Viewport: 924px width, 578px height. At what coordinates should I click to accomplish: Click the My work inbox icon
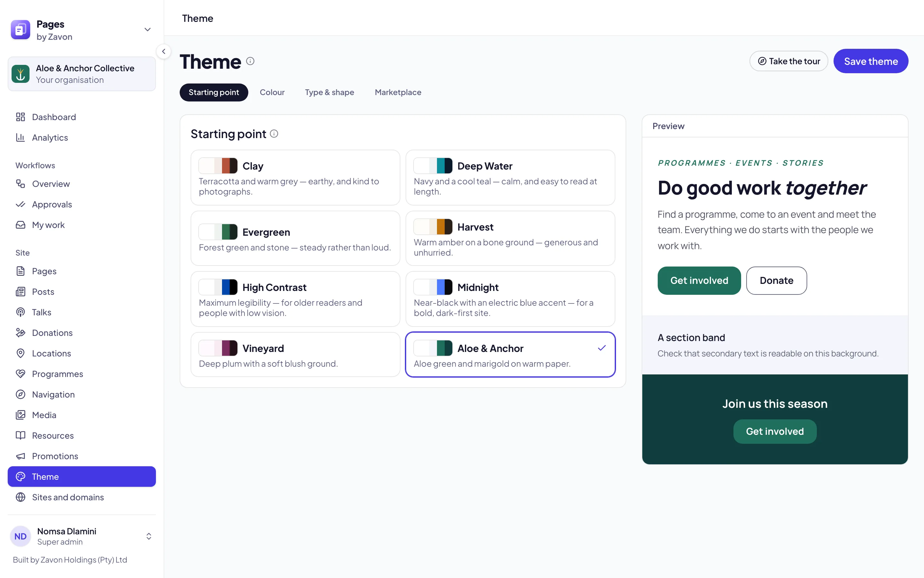click(x=21, y=225)
